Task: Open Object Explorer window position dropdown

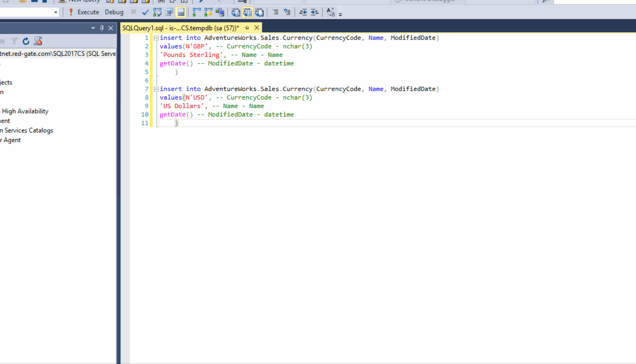Action: tap(93, 28)
